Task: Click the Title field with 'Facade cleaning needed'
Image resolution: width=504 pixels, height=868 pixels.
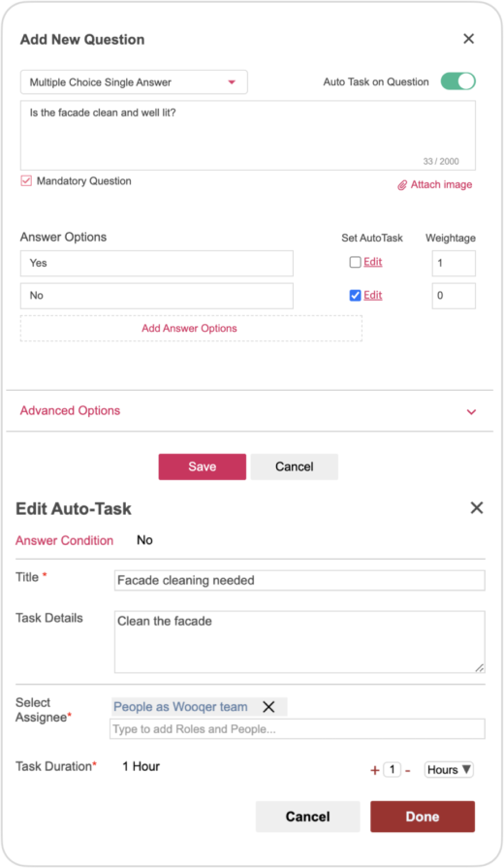Action: [299, 580]
